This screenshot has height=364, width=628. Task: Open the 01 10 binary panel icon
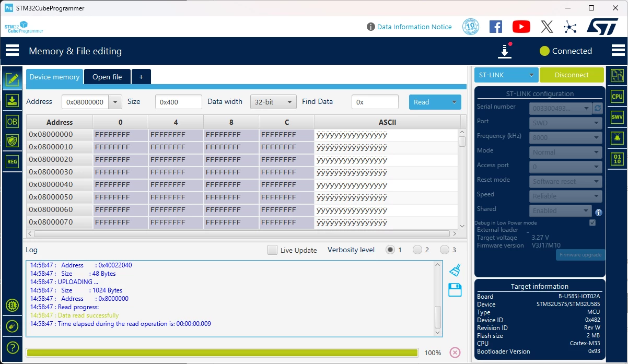[618, 159]
